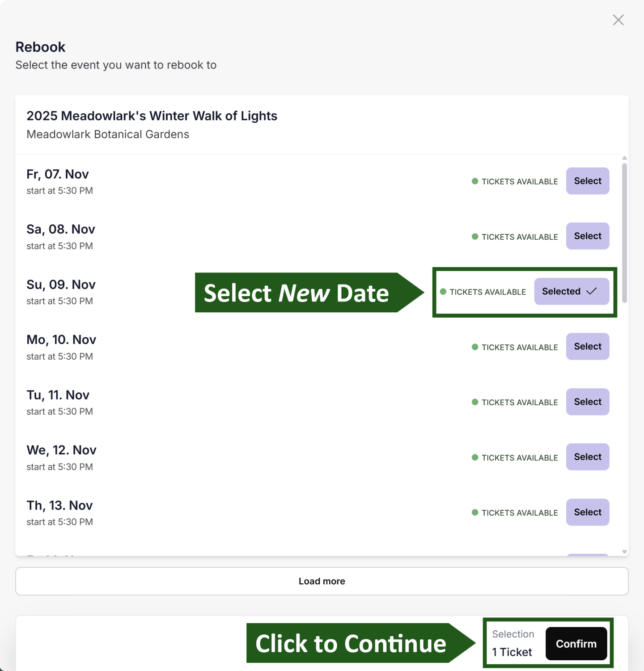
Task: Click the Meadowlark Botanical Gardens venue name
Action: [x=107, y=134]
